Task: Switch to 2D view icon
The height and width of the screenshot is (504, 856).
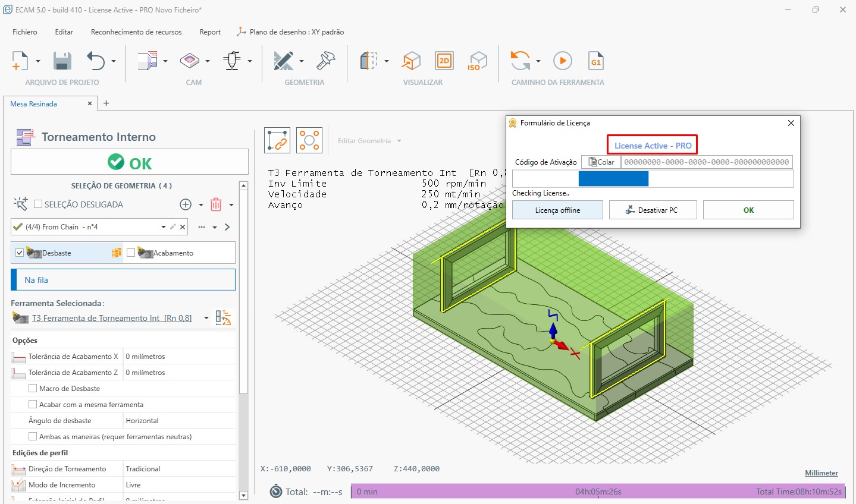Action: (444, 61)
